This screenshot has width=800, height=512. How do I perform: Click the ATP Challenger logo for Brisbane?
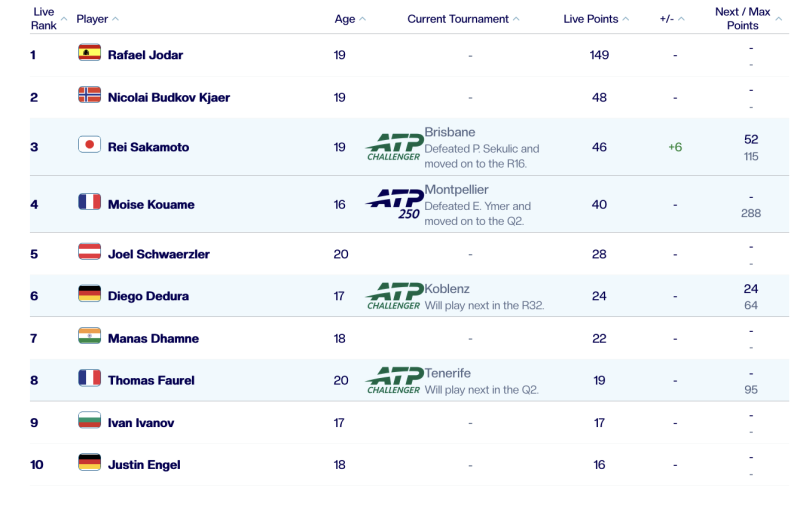pos(393,147)
